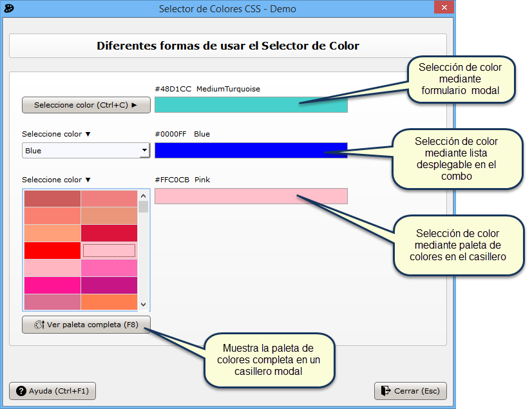Screen dimensions: 532x409
Task: Click the question mark icon on Ayuda button
Action: tap(21, 391)
